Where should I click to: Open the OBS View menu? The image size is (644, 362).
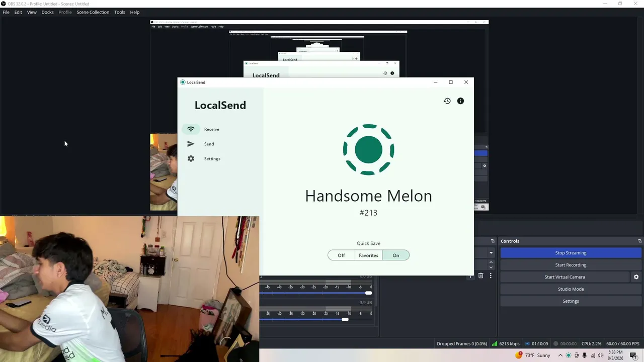coord(32,12)
